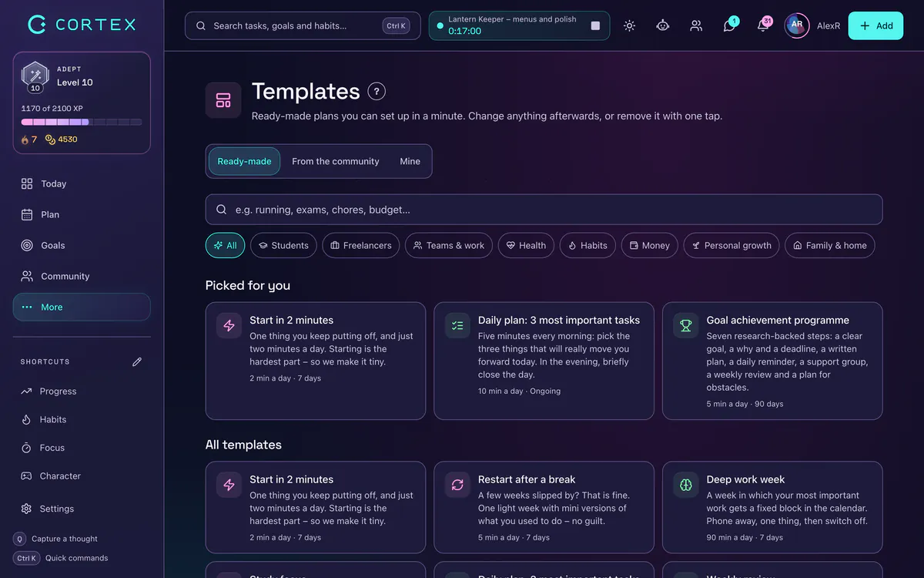Click the 1170 of 2100 XP bar

(x=82, y=122)
